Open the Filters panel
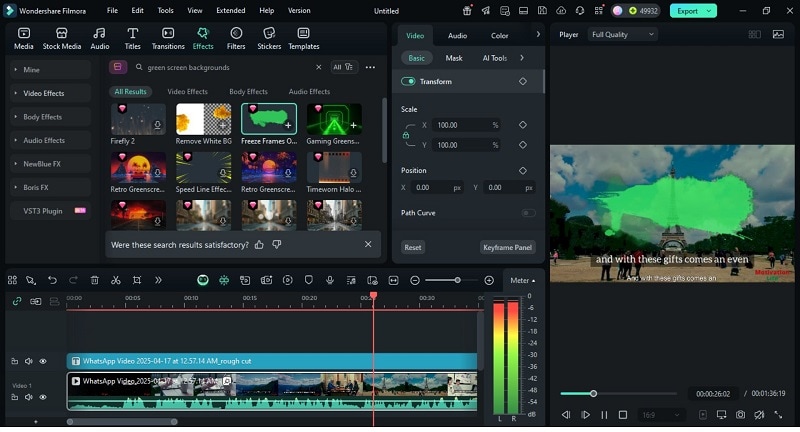 click(x=236, y=38)
